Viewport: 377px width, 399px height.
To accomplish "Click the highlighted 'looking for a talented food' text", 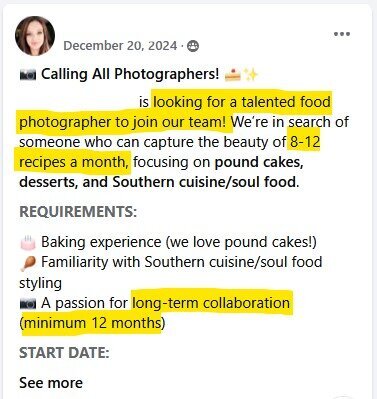I will [242, 102].
